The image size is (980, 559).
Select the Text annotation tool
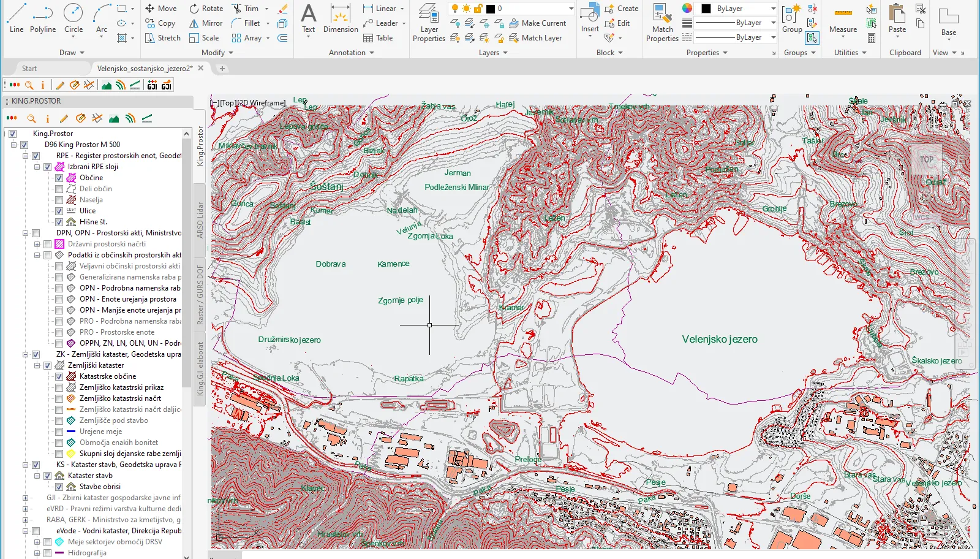[309, 18]
